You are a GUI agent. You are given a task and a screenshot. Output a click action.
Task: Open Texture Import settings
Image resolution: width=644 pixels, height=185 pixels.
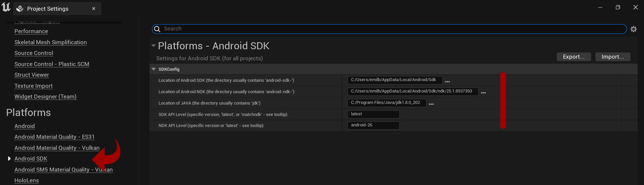click(34, 86)
